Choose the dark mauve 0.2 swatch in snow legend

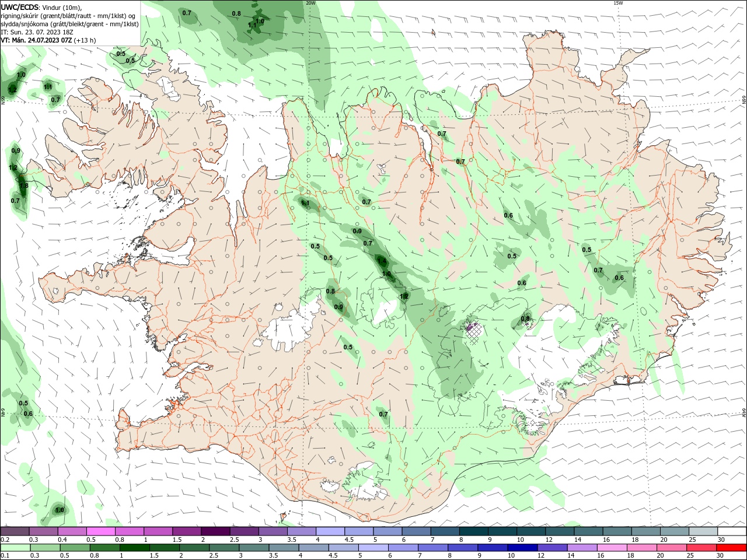[15, 531]
